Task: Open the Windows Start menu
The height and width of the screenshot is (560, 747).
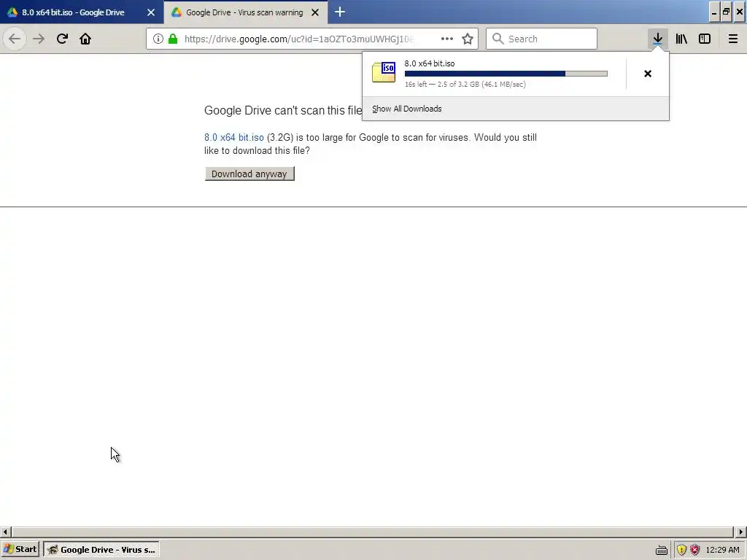Action: [x=20, y=550]
